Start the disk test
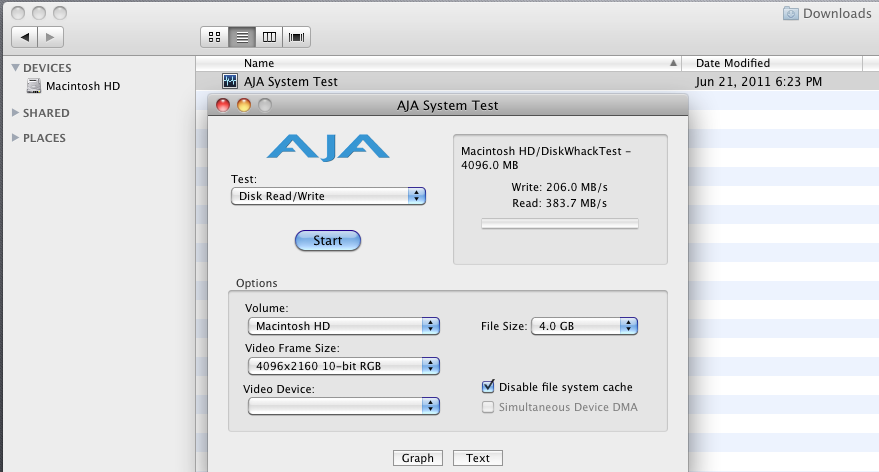This screenshot has width=879, height=472. (328, 240)
